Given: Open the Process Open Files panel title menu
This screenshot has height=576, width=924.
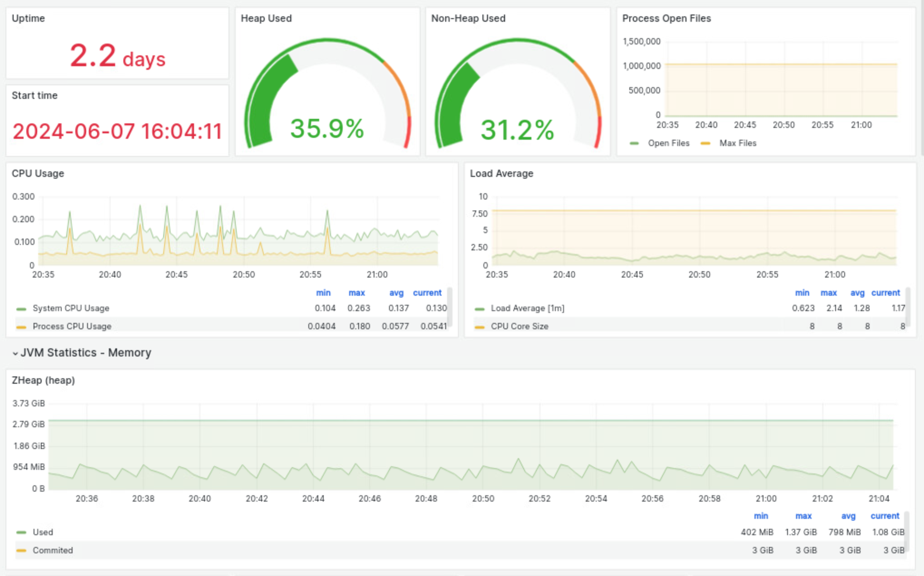Looking at the screenshot, I should [x=666, y=18].
